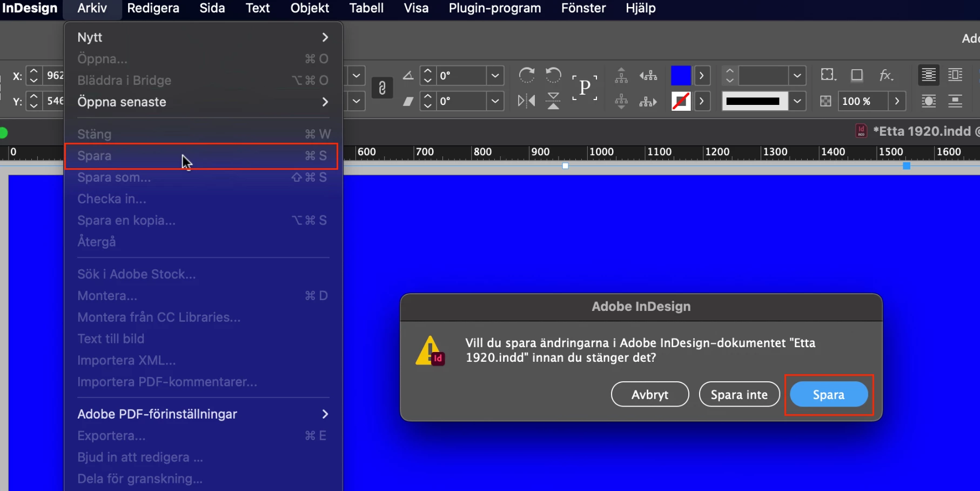
Task: Click the shear angle icon
Action: tap(408, 101)
